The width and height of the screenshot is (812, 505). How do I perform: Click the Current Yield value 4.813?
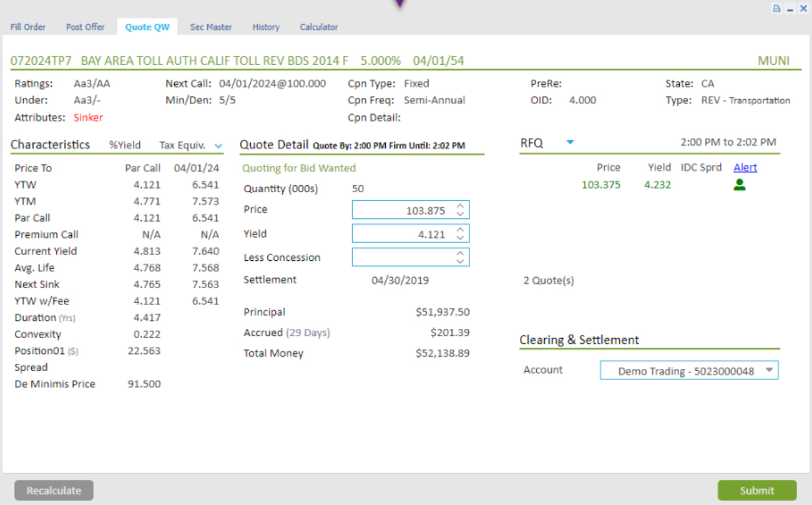pos(147,251)
